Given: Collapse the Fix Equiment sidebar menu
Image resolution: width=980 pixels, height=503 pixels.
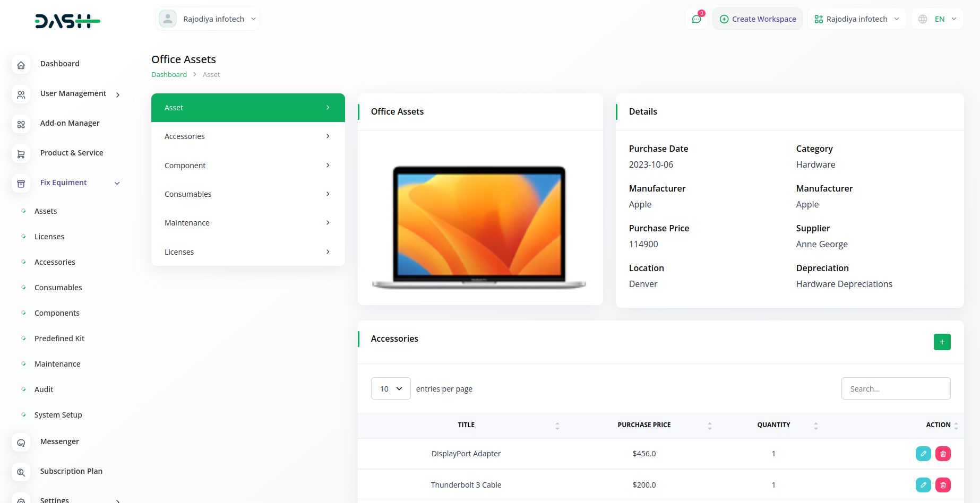Looking at the screenshot, I should 117,183.
